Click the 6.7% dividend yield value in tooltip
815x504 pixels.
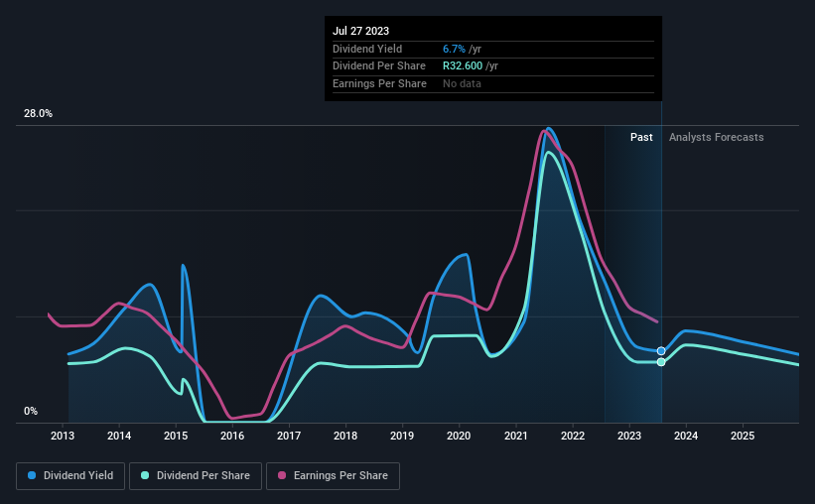(454, 49)
